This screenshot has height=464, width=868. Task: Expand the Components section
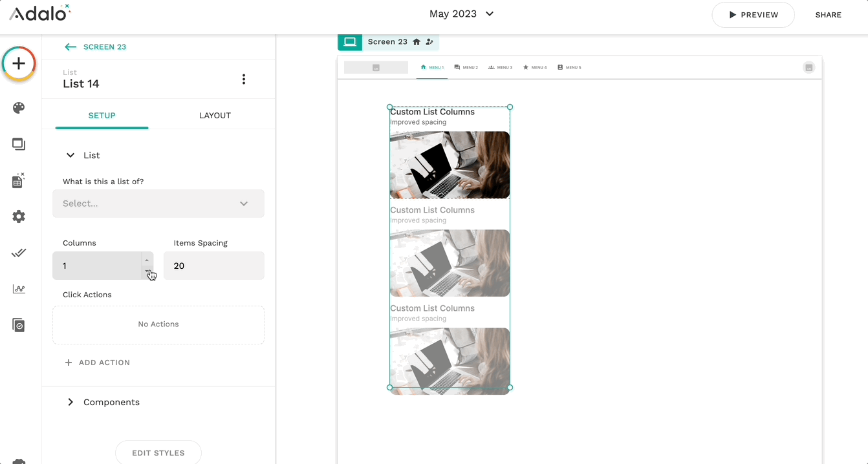(x=71, y=402)
